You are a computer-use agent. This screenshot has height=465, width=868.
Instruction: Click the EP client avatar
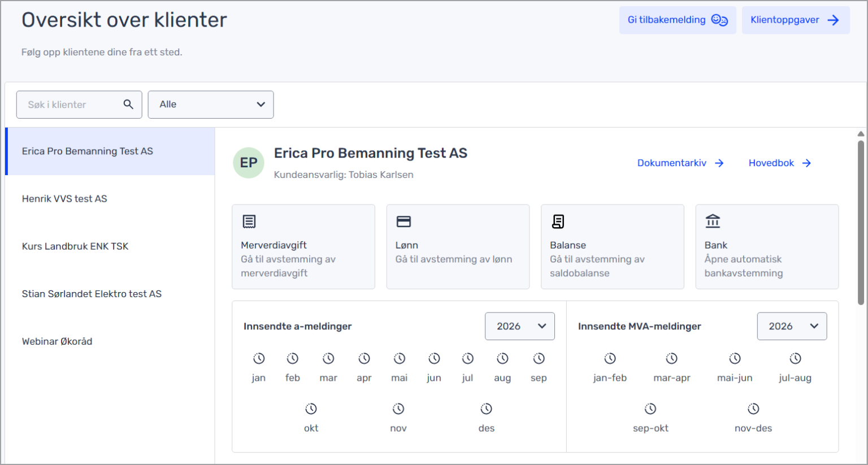point(249,163)
